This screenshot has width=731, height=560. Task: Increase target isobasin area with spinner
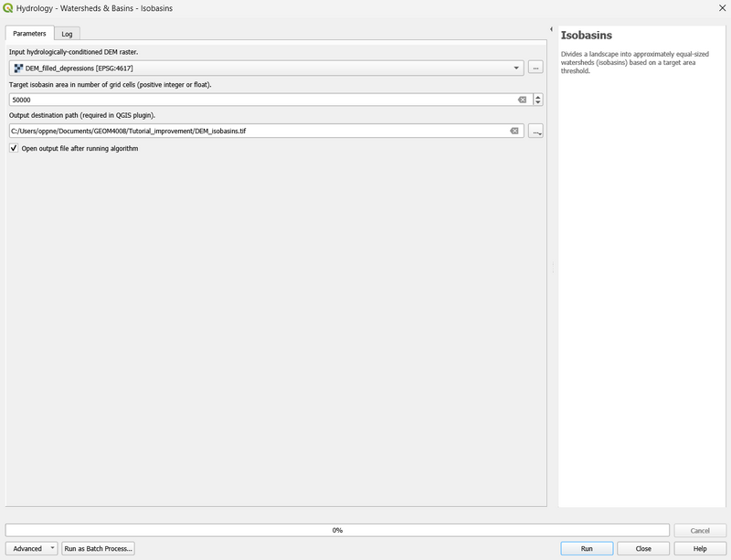point(538,97)
